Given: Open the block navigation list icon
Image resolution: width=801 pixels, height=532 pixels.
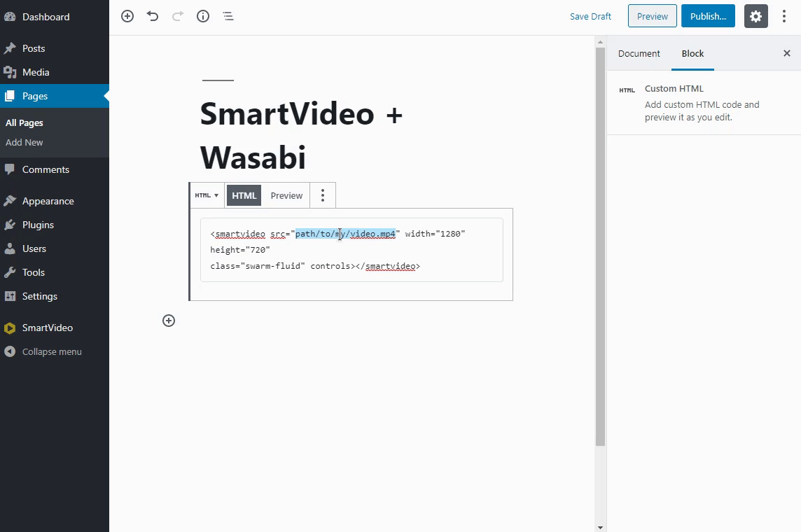Looking at the screenshot, I should (x=228, y=16).
